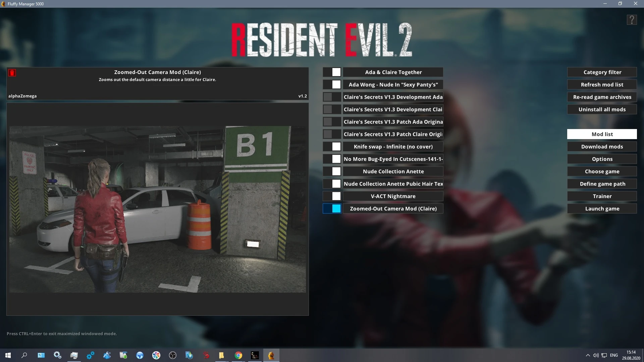Open the Windows Start menu
This screenshot has height=362, width=644.
pos(7,355)
